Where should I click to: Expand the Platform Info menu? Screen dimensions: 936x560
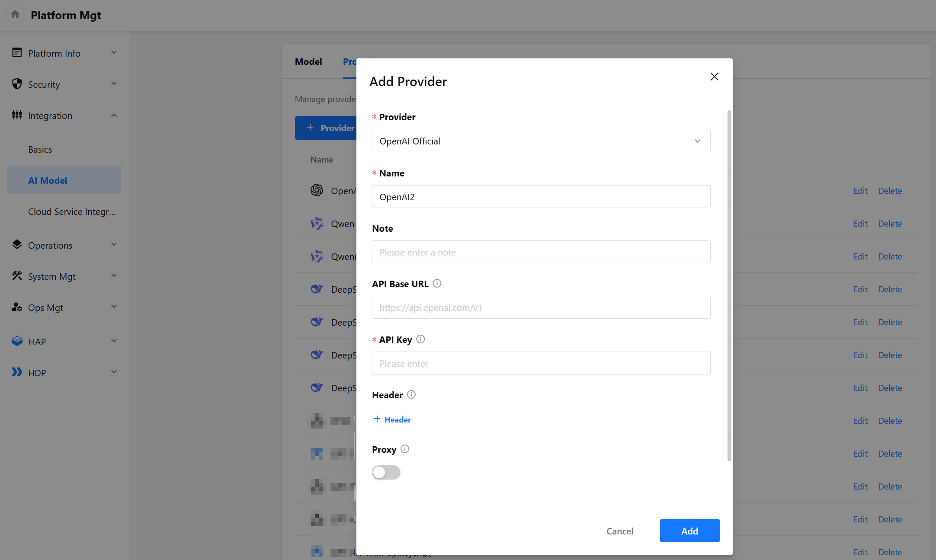pos(114,52)
